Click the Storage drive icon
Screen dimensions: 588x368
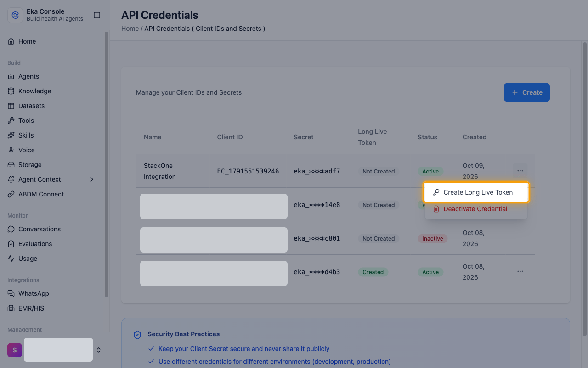click(11, 165)
